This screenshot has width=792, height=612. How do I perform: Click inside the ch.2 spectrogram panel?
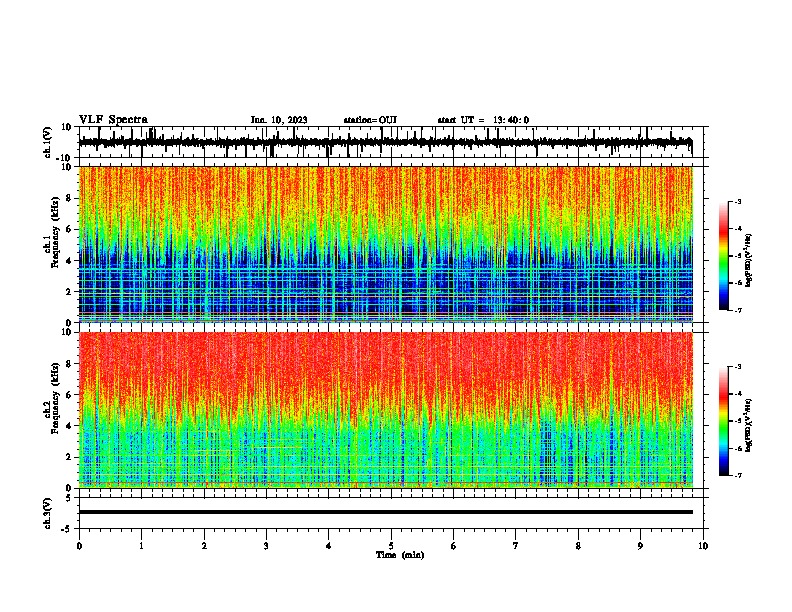click(x=386, y=410)
